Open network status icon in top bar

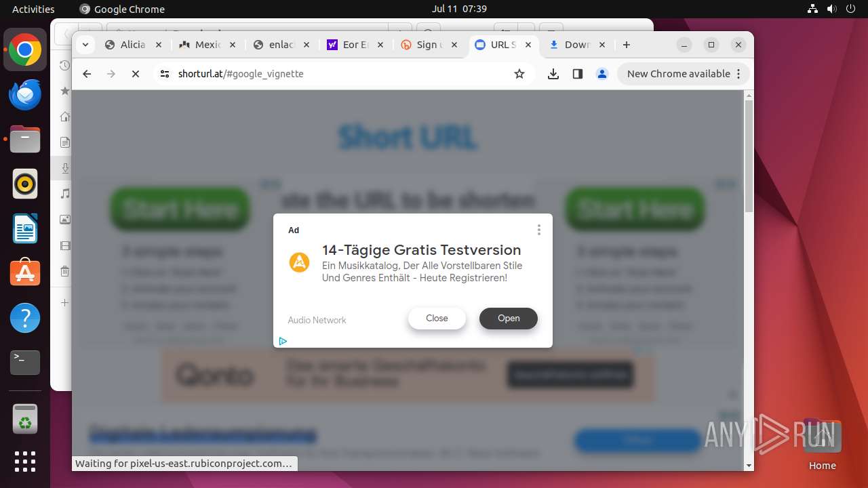[x=813, y=9]
